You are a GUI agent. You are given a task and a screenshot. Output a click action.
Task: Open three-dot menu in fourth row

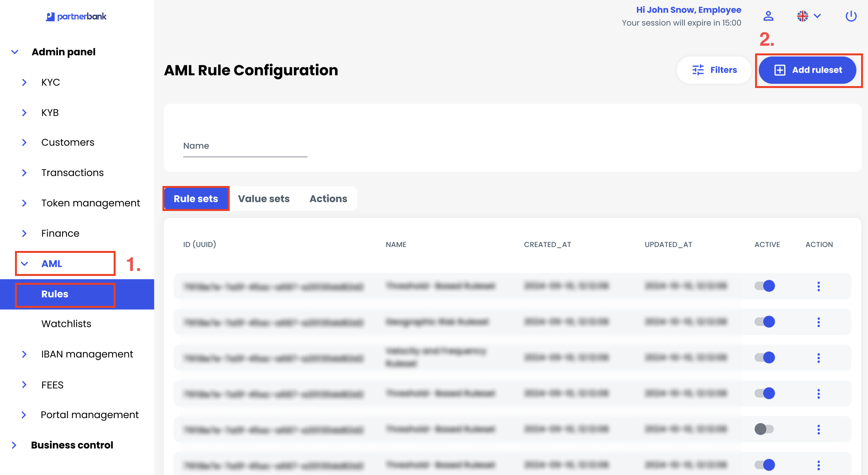click(818, 394)
